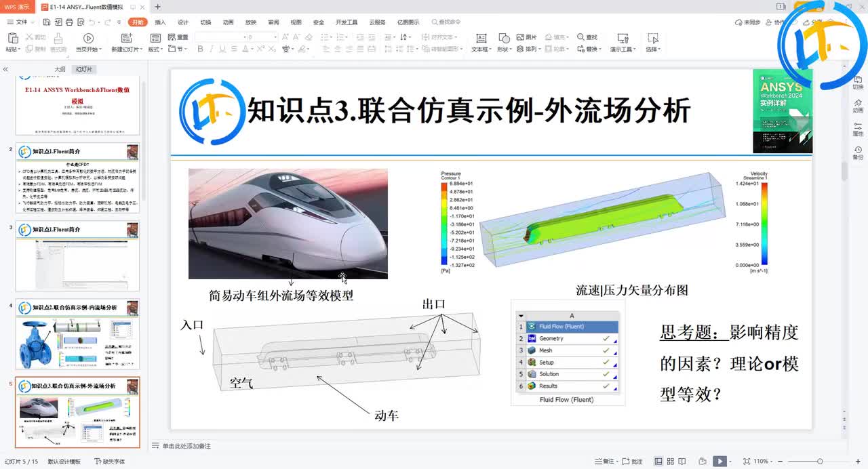The width and height of the screenshot is (868, 469).
Task: Click the Default Design Template (默认设计模板) label
Action: tap(64, 462)
